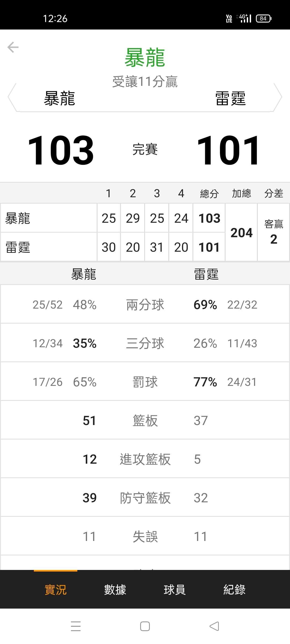Open the 紀錄 tab
This screenshot has width=290, height=644.
click(x=234, y=590)
